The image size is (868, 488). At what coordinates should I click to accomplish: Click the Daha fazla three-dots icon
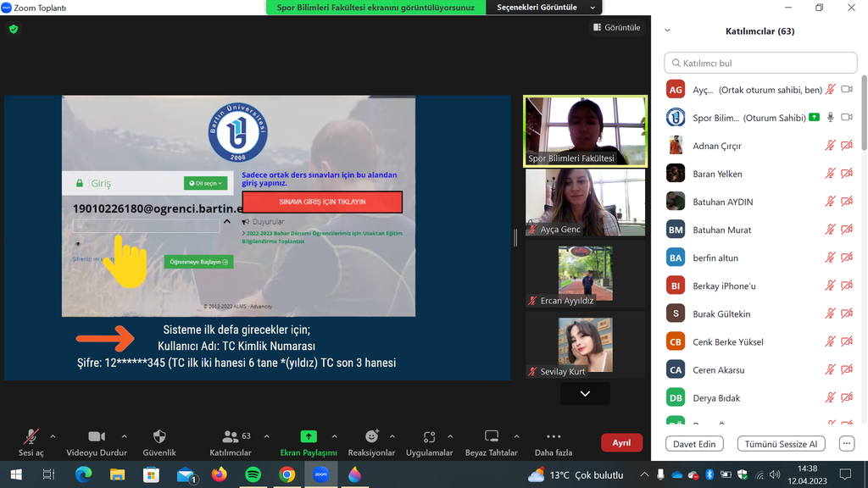[x=554, y=436]
